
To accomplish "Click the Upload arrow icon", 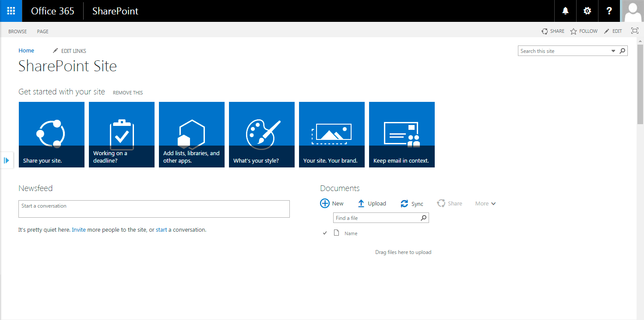I will point(361,203).
